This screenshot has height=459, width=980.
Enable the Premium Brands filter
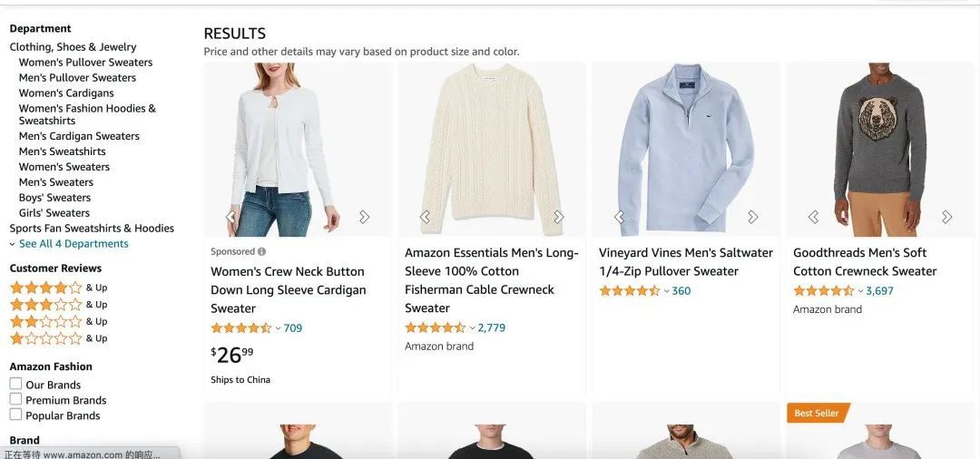point(16,400)
